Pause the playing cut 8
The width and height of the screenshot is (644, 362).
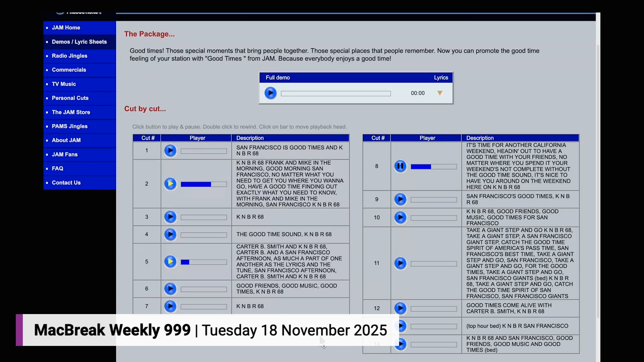[x=400, y=166]
